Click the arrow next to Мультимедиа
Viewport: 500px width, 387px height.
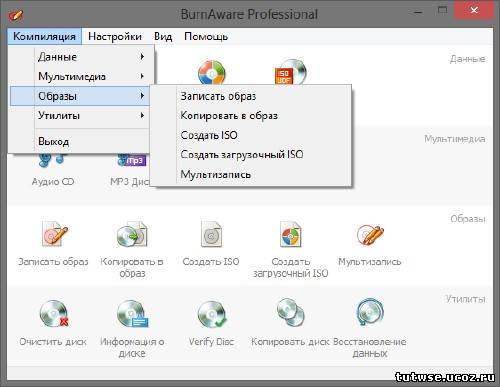(142, 76)
